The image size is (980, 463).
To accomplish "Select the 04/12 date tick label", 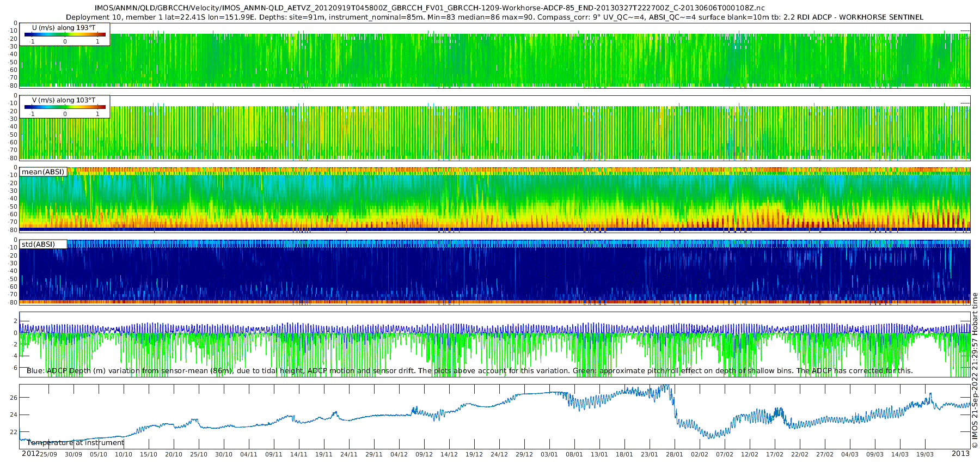I will click(399, 454).
